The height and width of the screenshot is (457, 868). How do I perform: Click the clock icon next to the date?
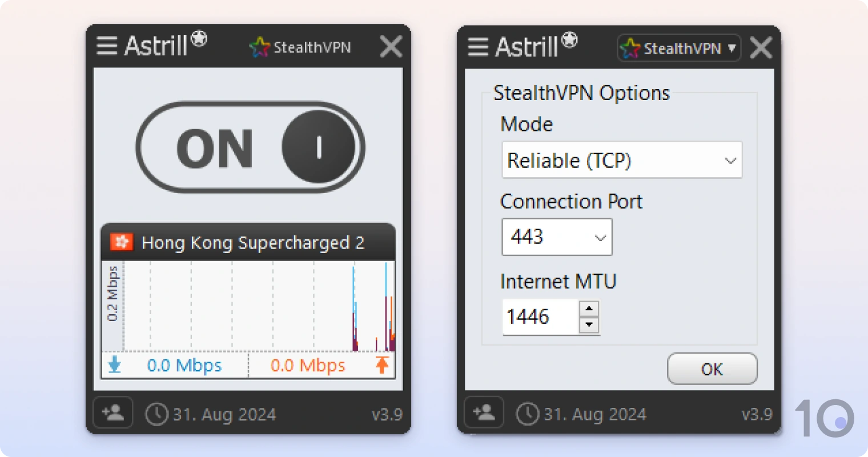click(x=156, y=414)
